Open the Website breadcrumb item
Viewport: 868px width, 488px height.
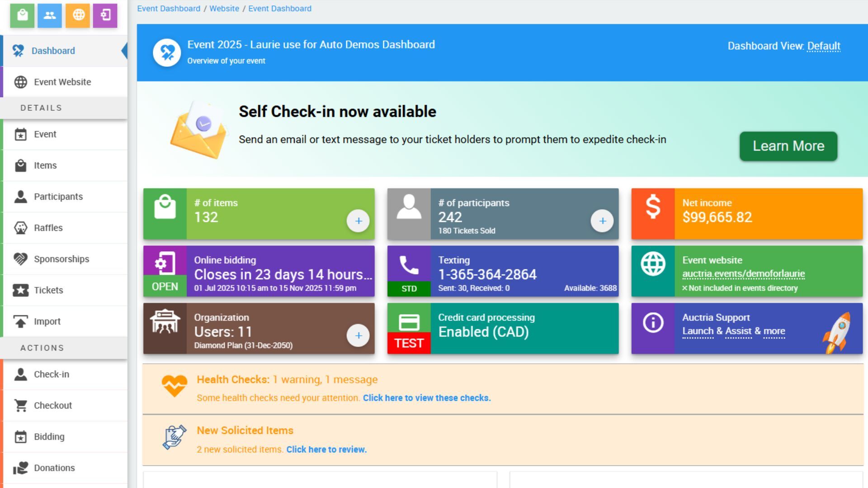tap(224, 8)
